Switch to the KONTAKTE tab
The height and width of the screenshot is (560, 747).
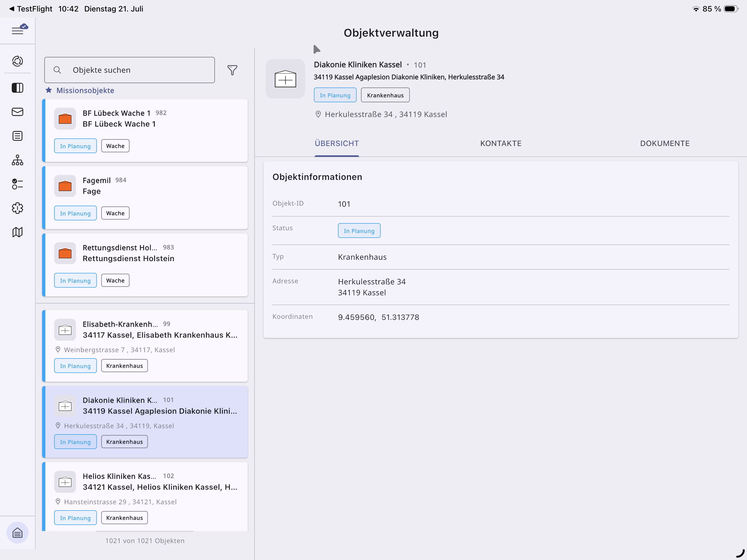[501, 143]
